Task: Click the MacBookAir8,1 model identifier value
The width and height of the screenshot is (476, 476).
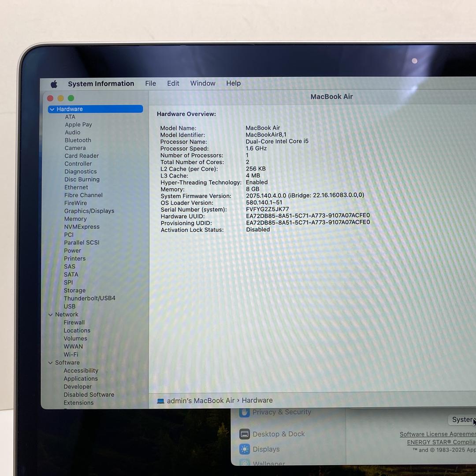Action: click(266, 134)
